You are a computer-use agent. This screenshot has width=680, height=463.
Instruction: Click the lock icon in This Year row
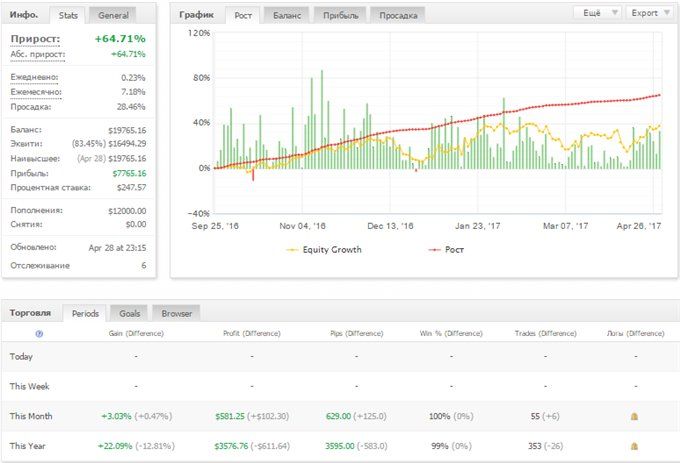(635, 446)
